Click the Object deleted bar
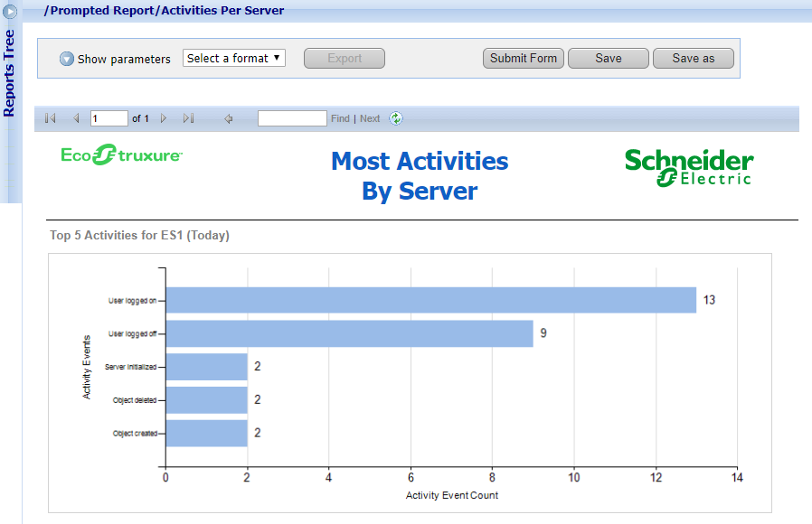Image resolution: width=812 pixels, height=524 pixels. click(x=207, y=400)
